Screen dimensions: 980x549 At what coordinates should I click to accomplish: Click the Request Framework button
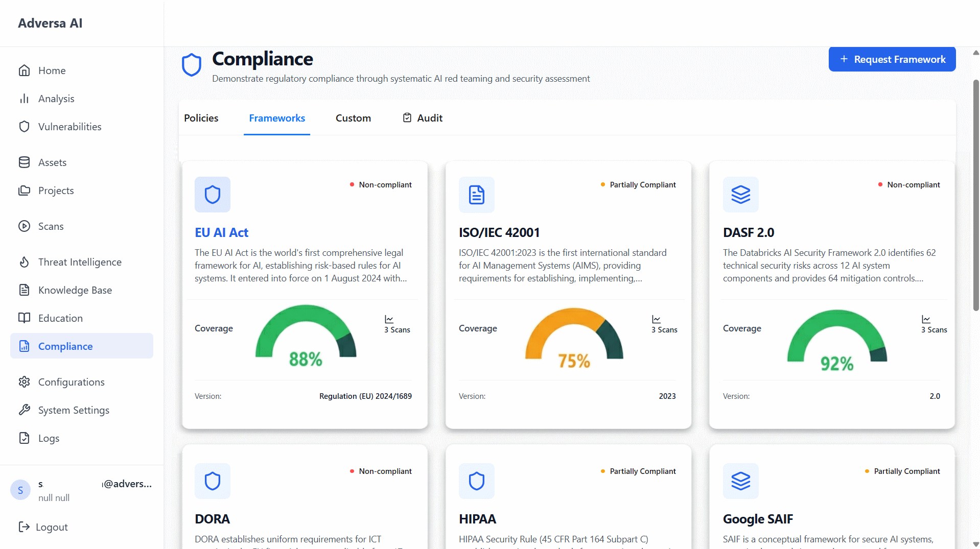coord(892,59)
